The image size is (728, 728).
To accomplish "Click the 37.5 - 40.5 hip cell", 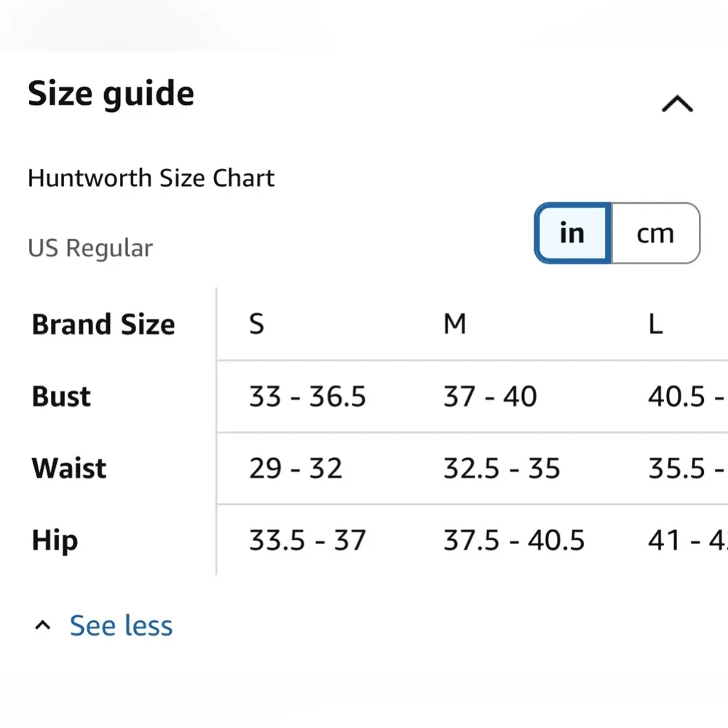I will point(514,540).
